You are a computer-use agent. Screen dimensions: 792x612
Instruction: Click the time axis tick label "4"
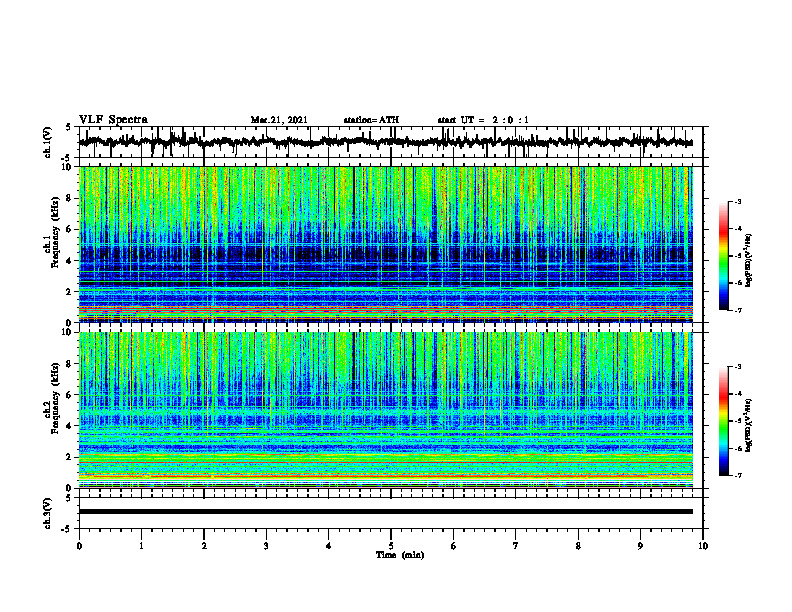328,546
